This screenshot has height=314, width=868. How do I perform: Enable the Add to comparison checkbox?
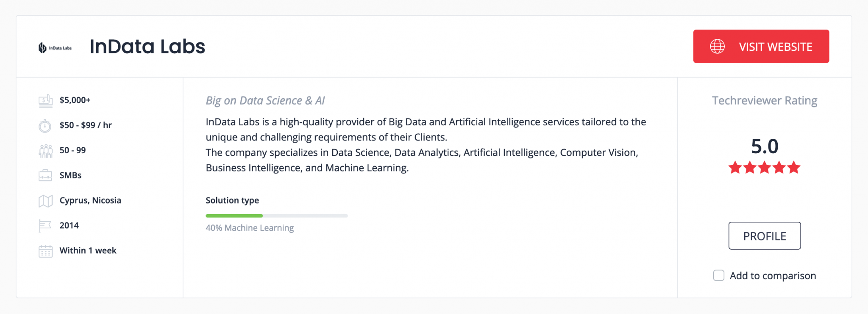718,275
